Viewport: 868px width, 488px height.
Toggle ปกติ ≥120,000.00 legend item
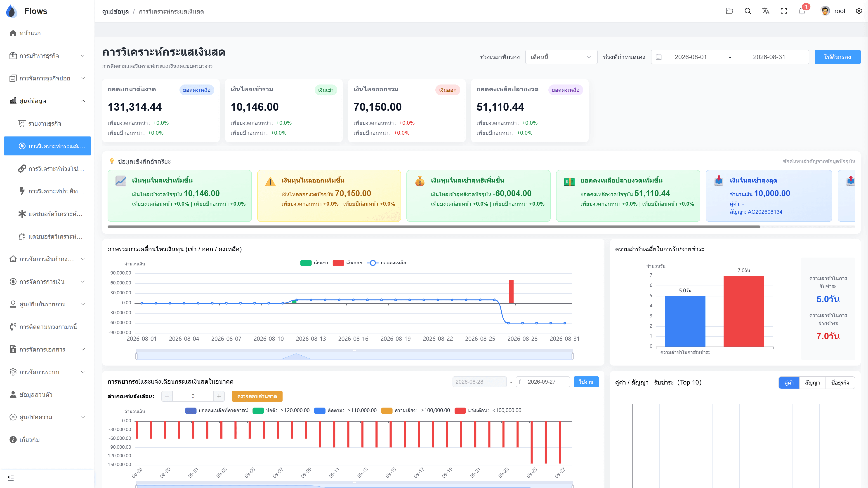(281, 410)
